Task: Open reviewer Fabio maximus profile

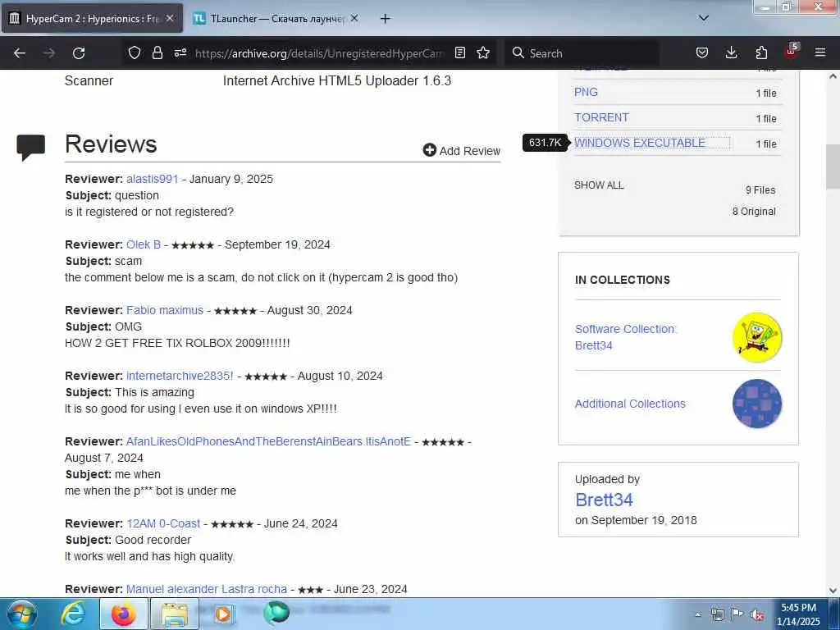Action: point(165,310)
